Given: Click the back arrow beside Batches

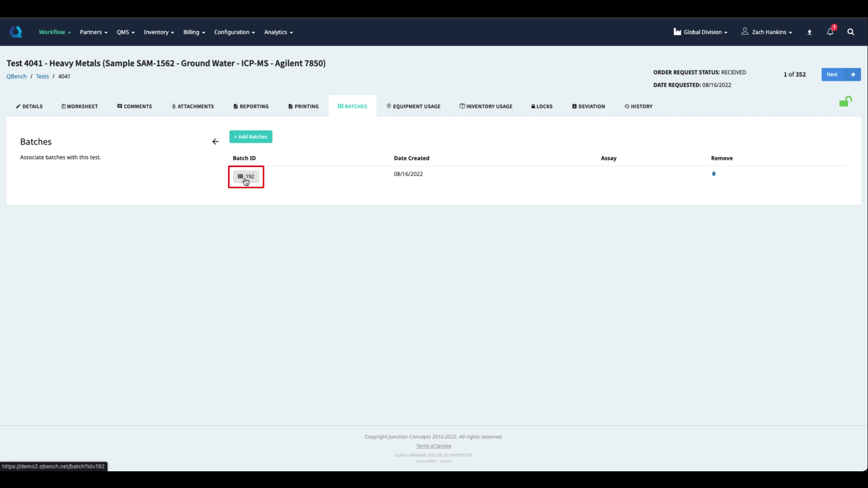Looking at the screenshot, I should (x=215, y=141).
